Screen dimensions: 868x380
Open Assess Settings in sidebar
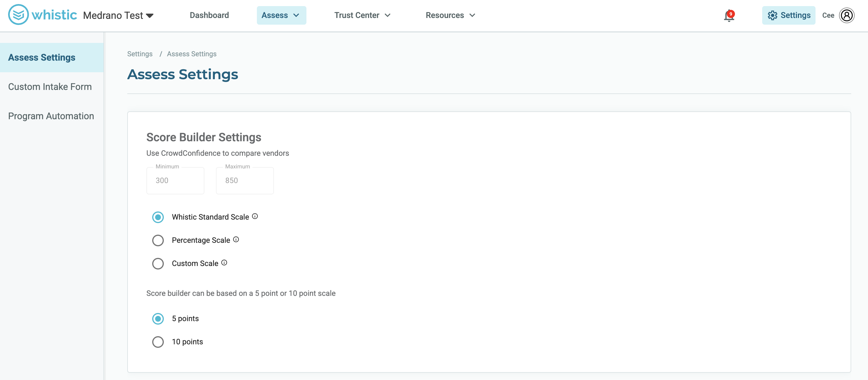(x=52, y=57)
